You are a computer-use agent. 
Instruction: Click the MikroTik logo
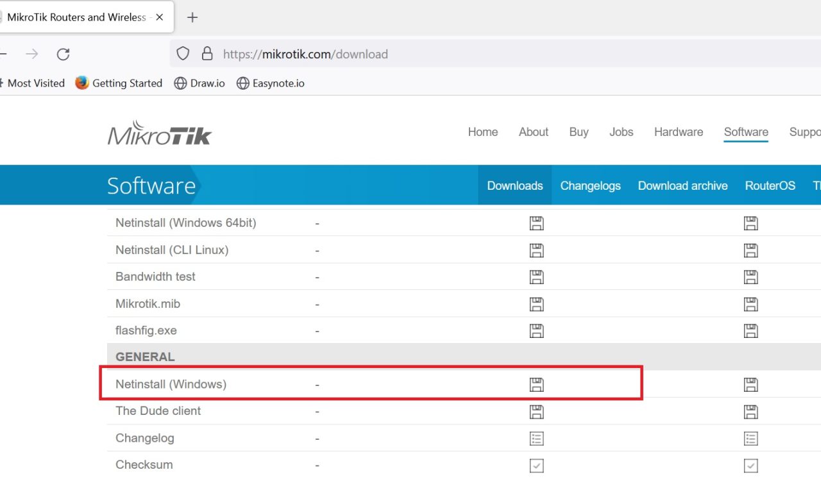click(x=158, y=131)
